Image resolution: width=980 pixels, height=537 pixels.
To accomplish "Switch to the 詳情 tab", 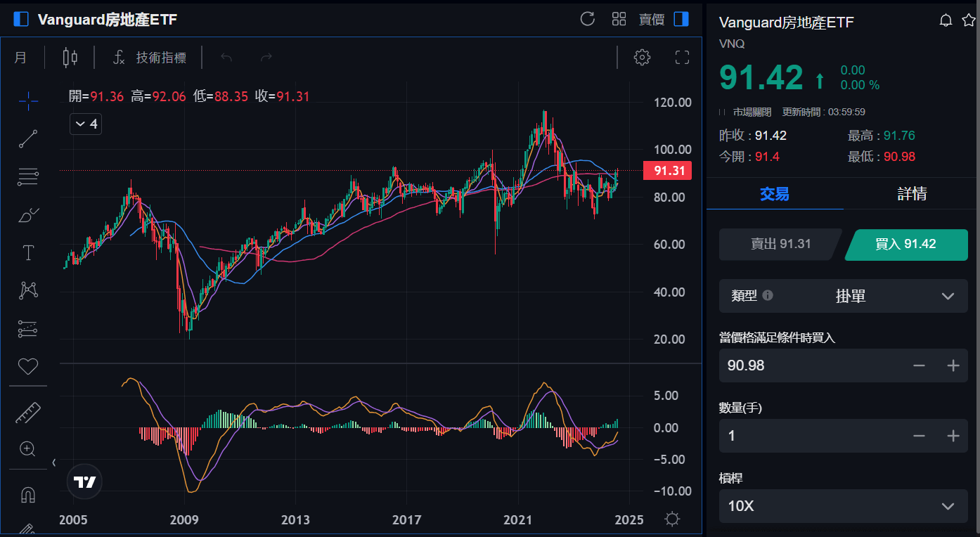I will point(912,194).
